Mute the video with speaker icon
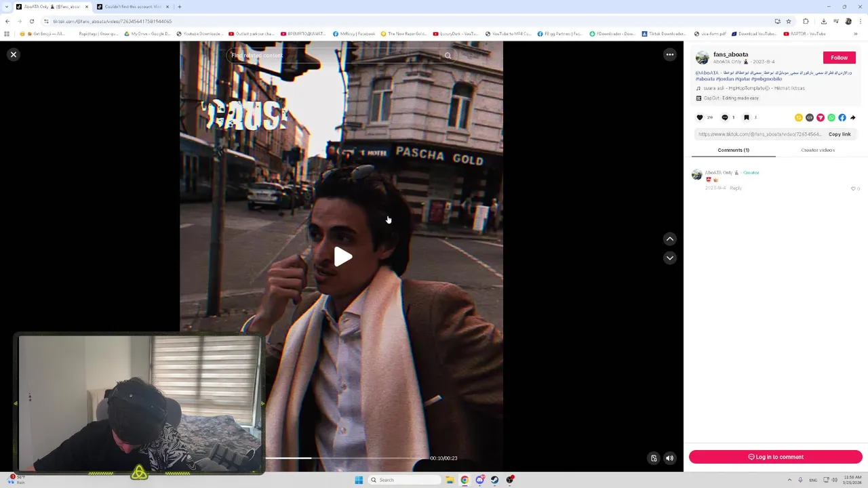Viewport: 868px width, 488px height. click(x=670, y=458)
